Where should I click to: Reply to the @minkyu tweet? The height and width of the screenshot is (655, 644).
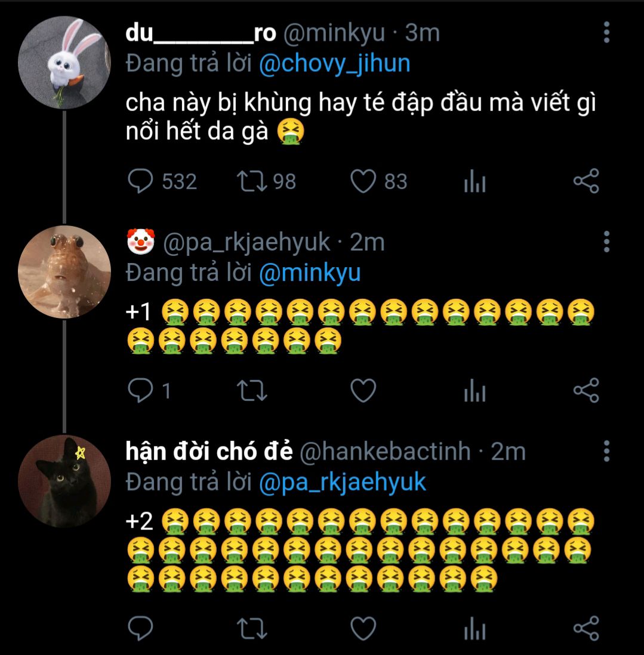[x=141, y=181]
